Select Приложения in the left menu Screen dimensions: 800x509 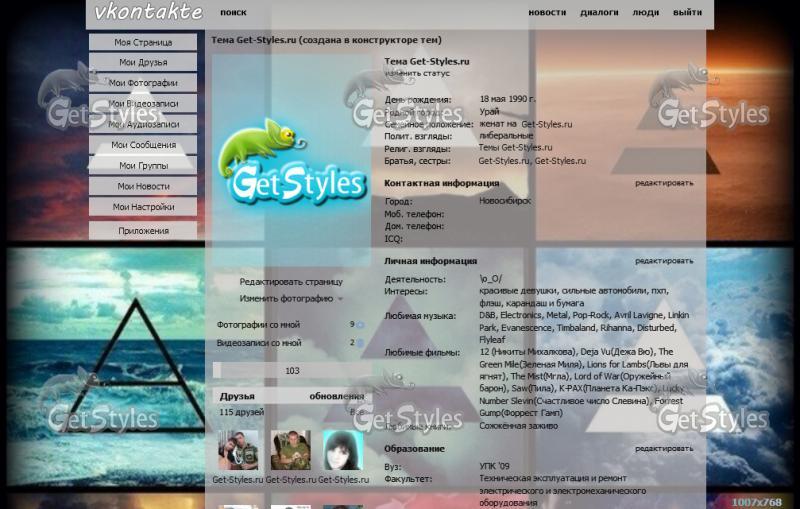(143, 230)
